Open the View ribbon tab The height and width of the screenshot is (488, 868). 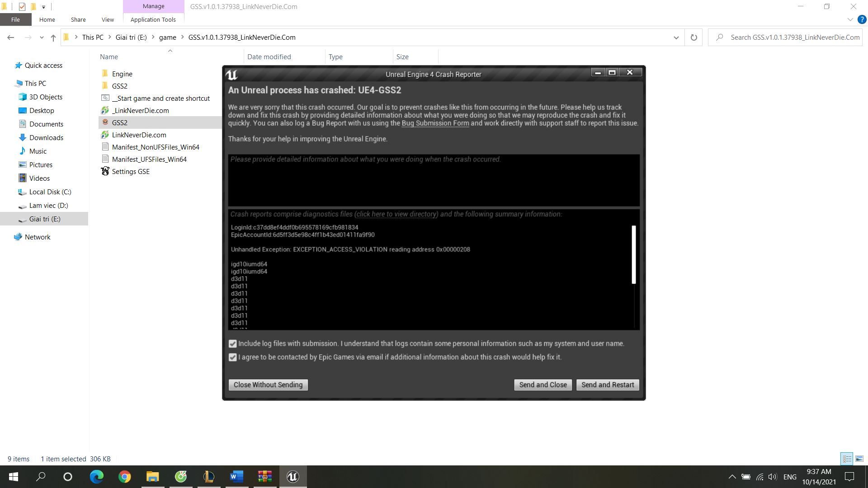point(108,19)
